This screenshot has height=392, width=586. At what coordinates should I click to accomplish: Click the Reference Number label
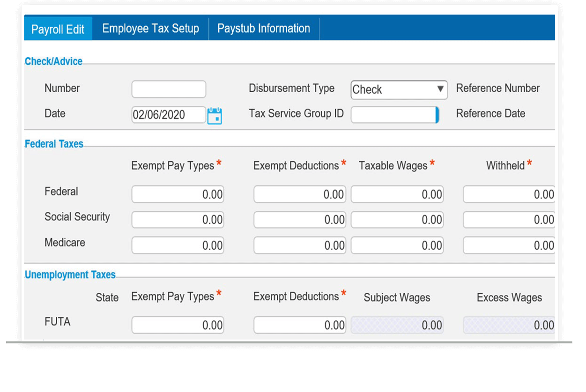tap(498, 88)
